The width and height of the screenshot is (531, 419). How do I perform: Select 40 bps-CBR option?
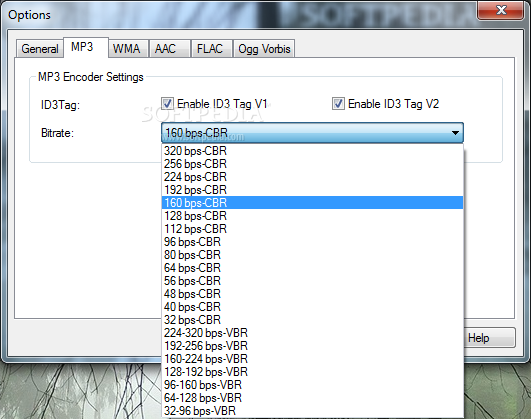[x=312, y=307]
